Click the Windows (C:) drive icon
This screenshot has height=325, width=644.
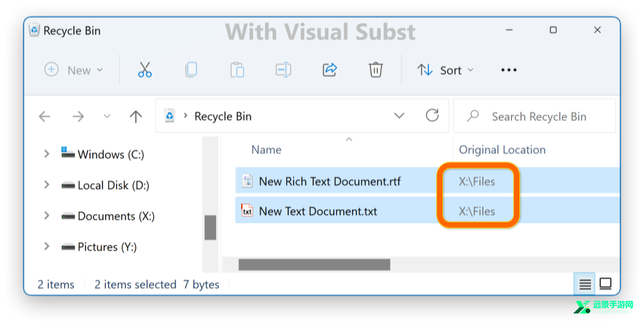click(x=68, y=152)
